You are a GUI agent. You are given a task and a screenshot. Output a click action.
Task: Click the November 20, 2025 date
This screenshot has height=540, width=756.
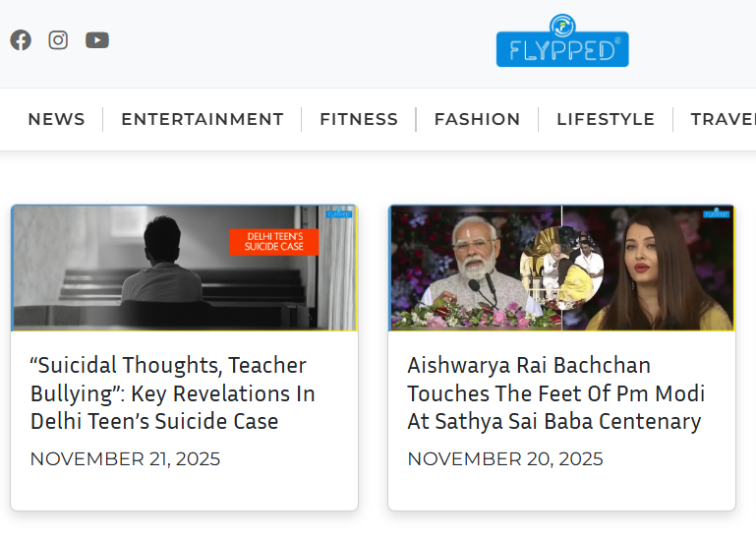click(x=504, y=459)
